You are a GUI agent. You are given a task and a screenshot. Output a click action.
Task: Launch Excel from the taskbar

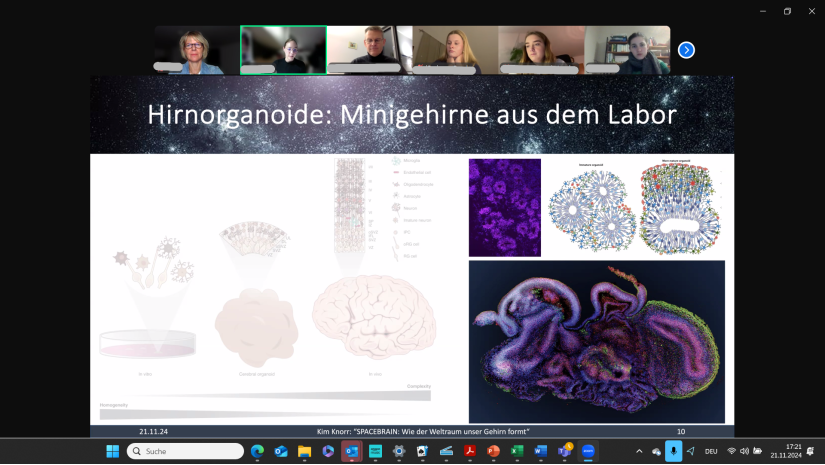(517, 451)
